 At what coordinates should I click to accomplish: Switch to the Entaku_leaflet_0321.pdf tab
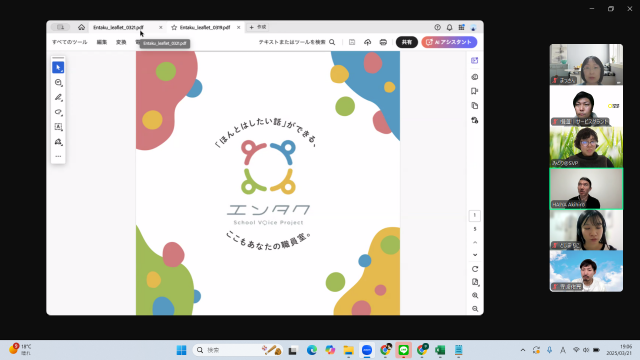[x=118, y=27]
